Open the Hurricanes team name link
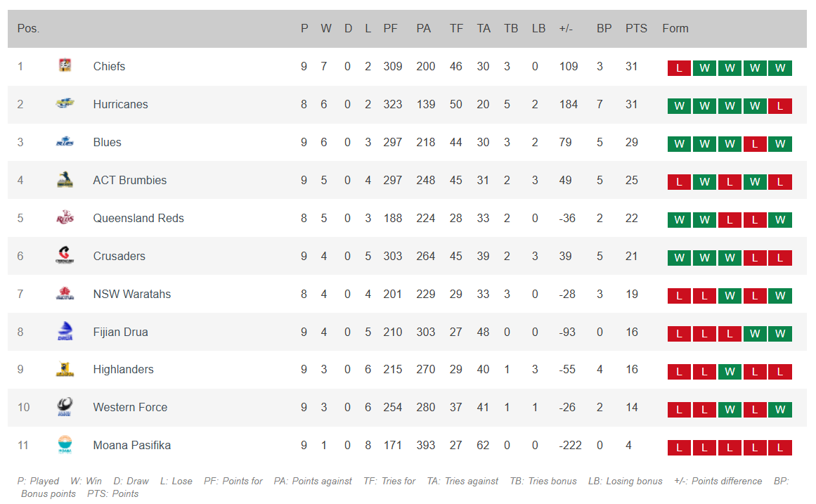Screen dimensions: 816x504 pos(120,104)
